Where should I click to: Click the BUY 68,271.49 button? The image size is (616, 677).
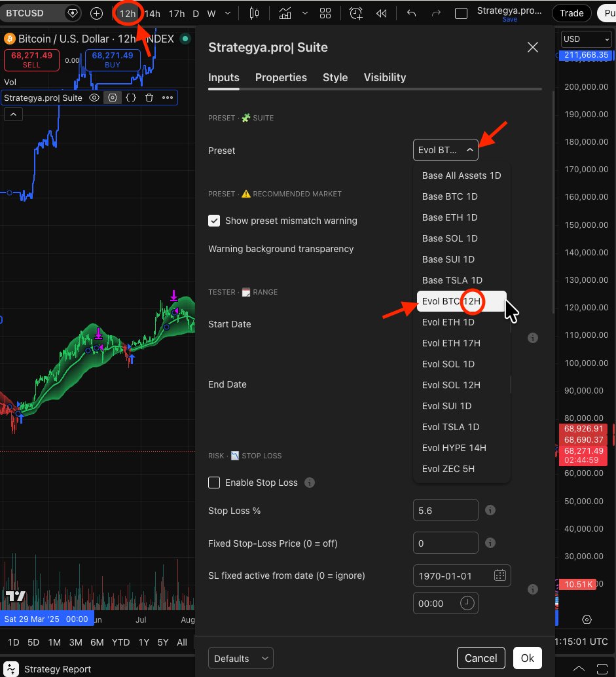113,60
